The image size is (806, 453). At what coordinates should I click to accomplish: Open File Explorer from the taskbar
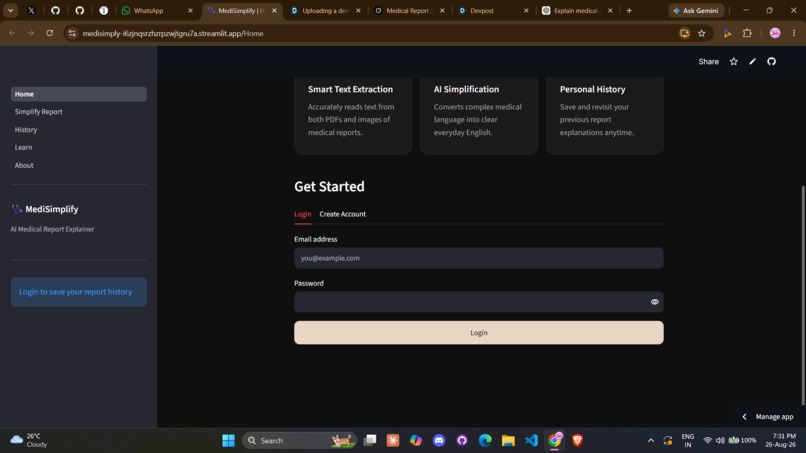(x=508, y=440)
